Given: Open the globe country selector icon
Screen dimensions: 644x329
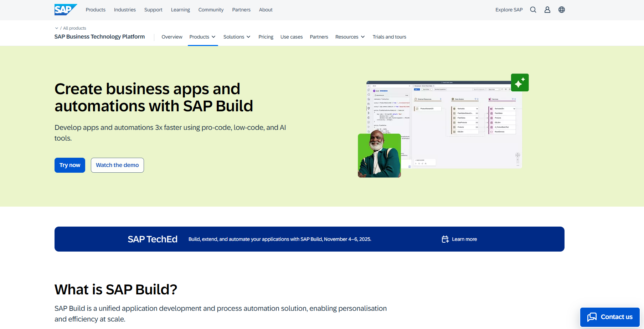Looking at the screenshot, I should tap(562, 10).
